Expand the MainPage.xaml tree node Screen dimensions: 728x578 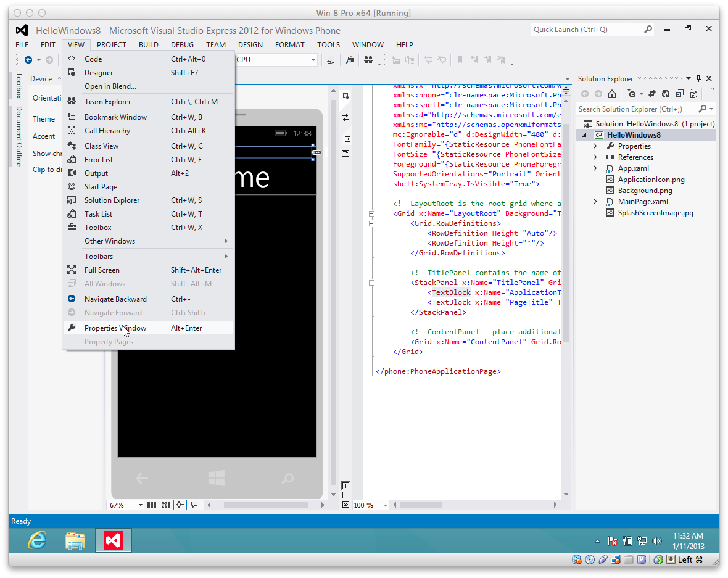595,202
